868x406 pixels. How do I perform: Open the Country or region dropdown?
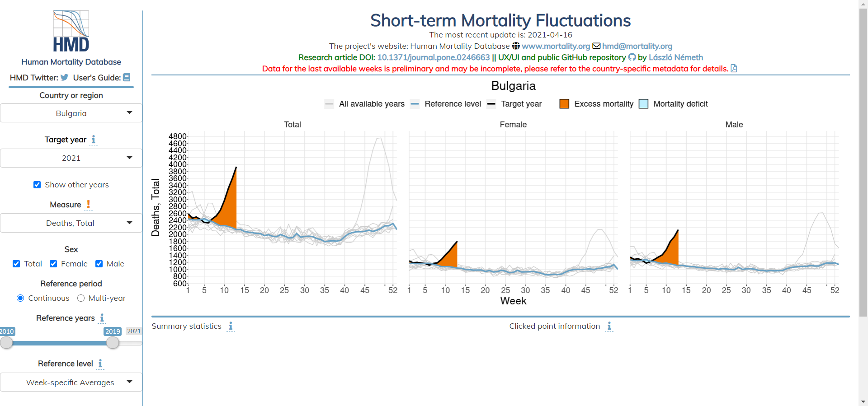click(71, 113)
